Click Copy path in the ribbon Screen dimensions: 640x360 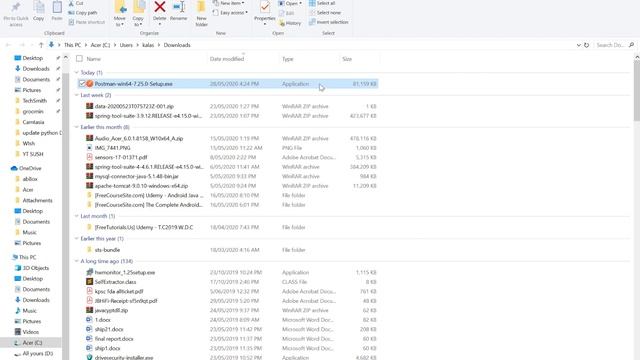83,13
